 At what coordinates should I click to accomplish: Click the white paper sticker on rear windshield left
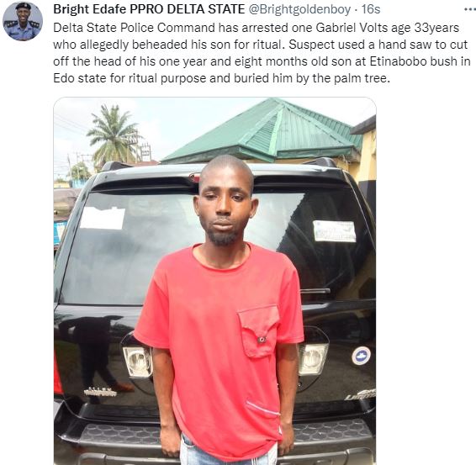(103, 218)
